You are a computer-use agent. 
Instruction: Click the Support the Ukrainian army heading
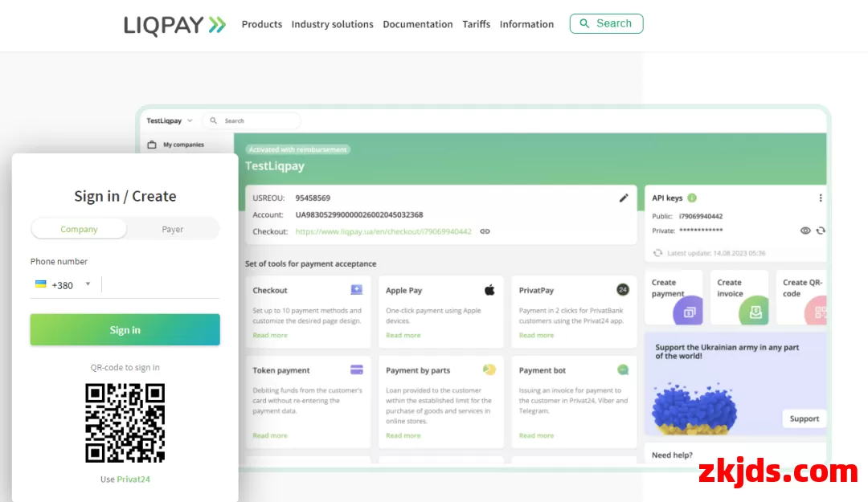(x=727, y=352)
